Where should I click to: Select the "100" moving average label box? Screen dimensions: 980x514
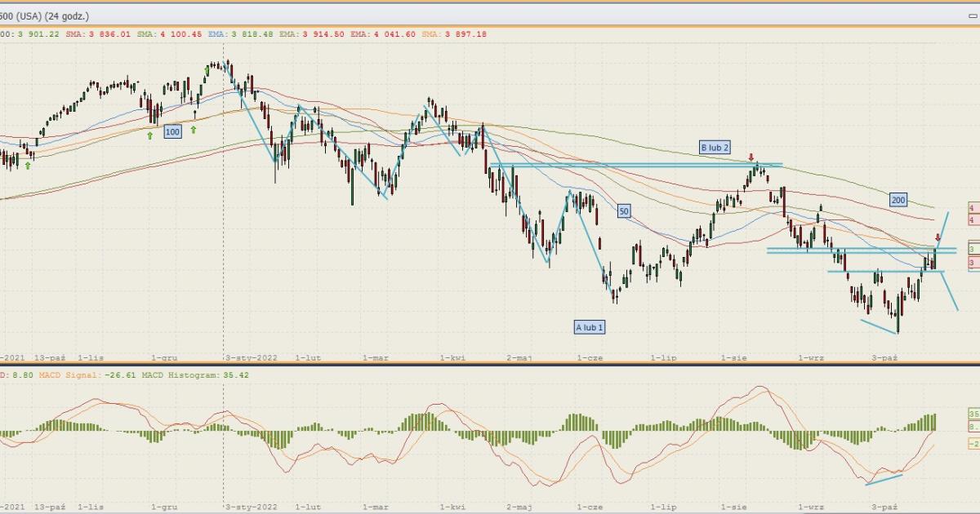[172, 131]
